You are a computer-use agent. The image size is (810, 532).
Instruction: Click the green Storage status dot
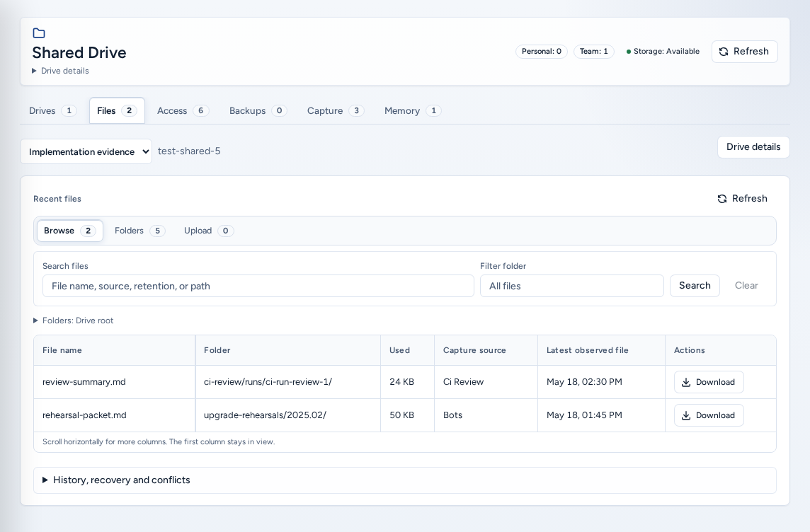click(629, 52)
